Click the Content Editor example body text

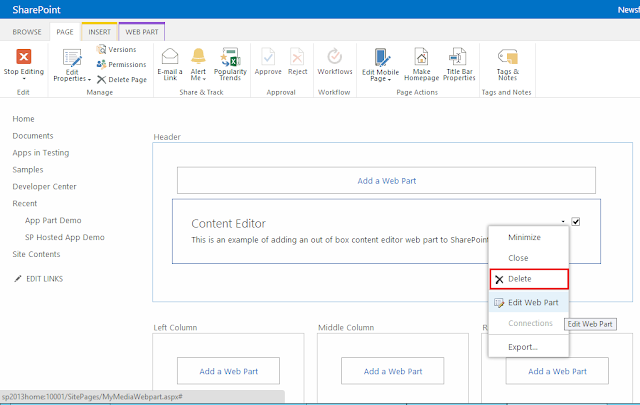tap(340, 240)
